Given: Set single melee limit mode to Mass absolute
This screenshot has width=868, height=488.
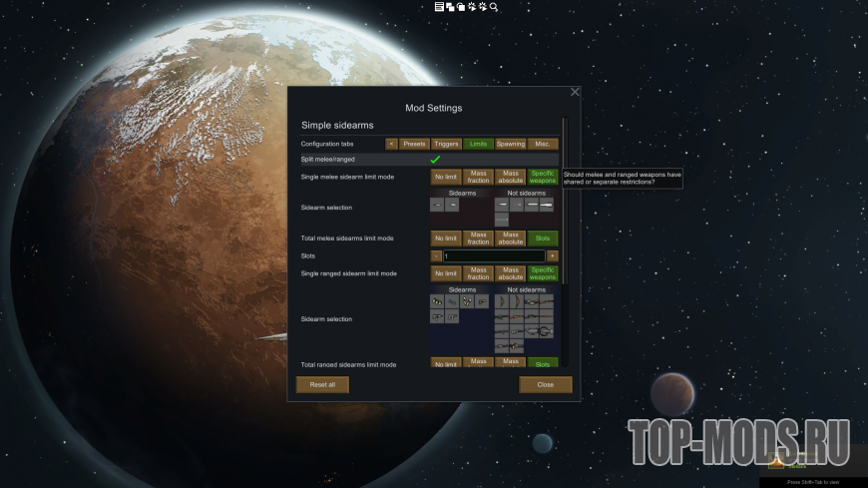Looking at the screenshot, I should [x=511, y=177].
